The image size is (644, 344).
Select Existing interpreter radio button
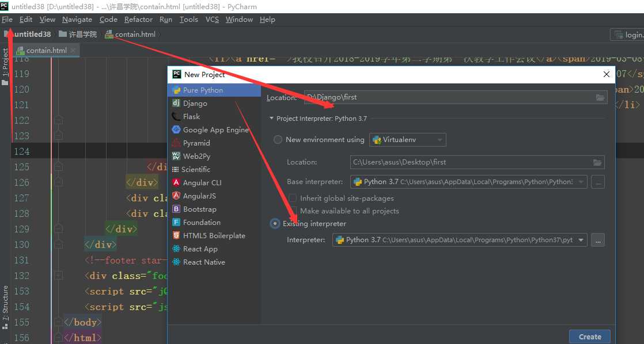[x=275, y=224]
